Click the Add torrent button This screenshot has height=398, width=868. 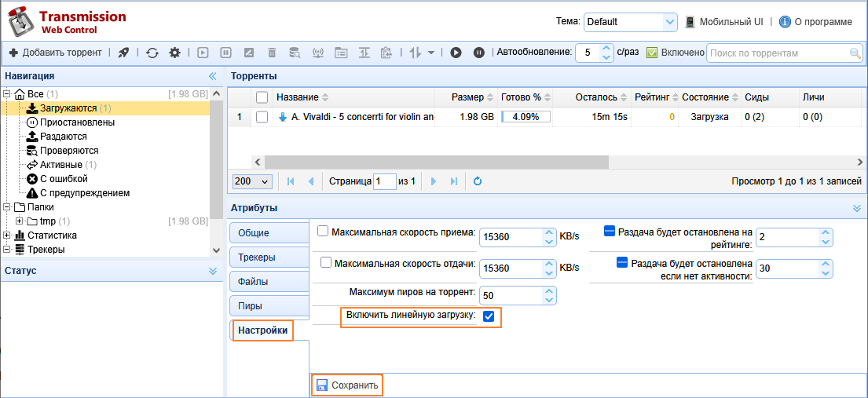point(56,53)
